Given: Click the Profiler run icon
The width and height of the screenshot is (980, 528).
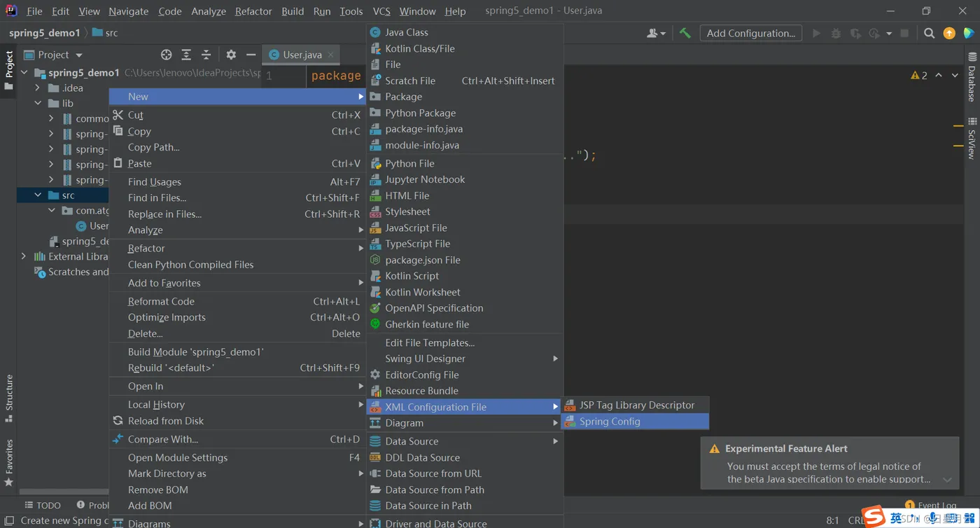Looking at the screenshot, I should click(x=874, y=33).
